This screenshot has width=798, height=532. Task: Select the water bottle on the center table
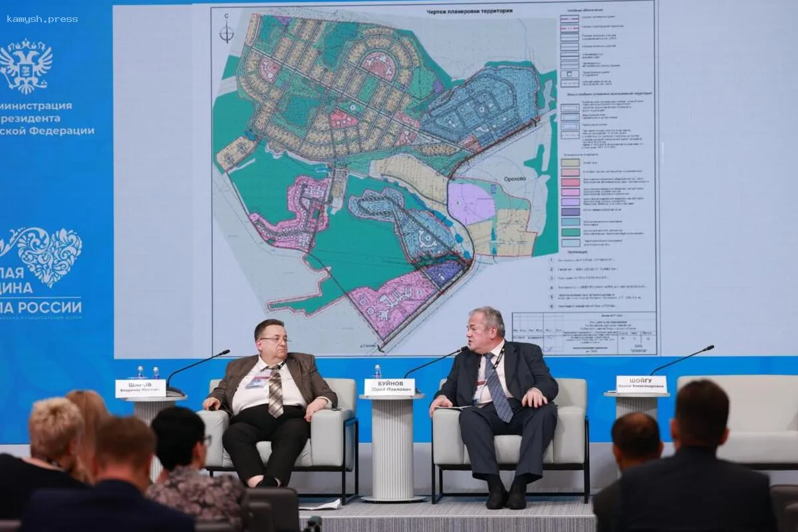pos(377,372)
